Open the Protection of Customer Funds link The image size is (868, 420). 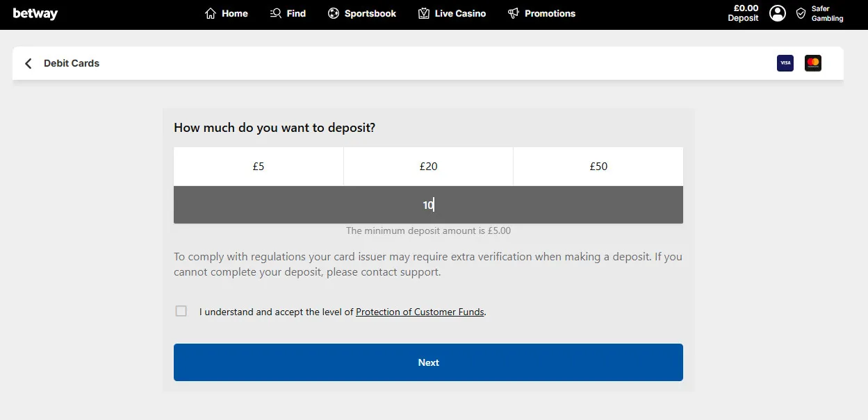(420, 312)
